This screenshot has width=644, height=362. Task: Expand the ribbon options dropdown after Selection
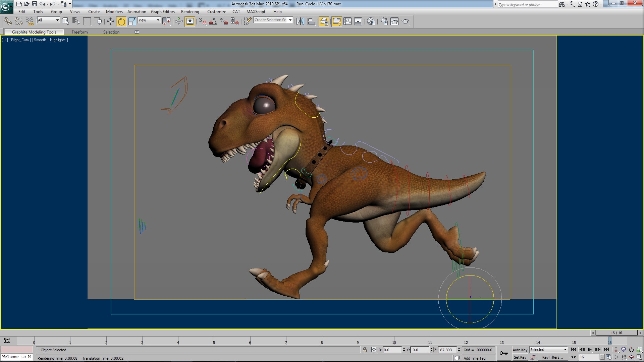tap(137, 32)
